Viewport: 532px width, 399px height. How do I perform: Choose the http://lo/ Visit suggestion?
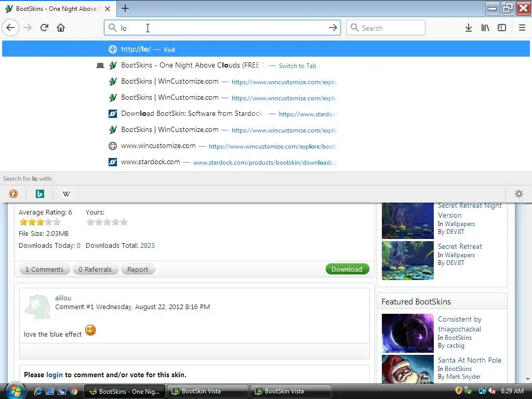265,49
